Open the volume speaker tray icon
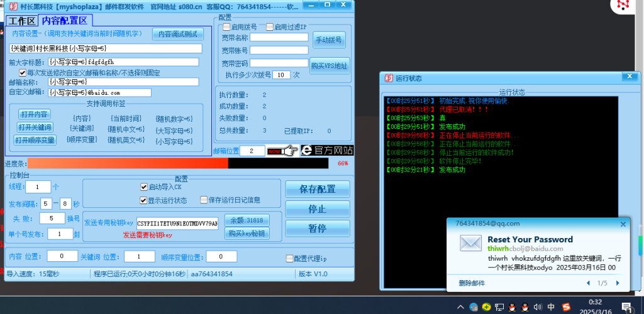This screenshot has width=644, height=314. [537, 306]
